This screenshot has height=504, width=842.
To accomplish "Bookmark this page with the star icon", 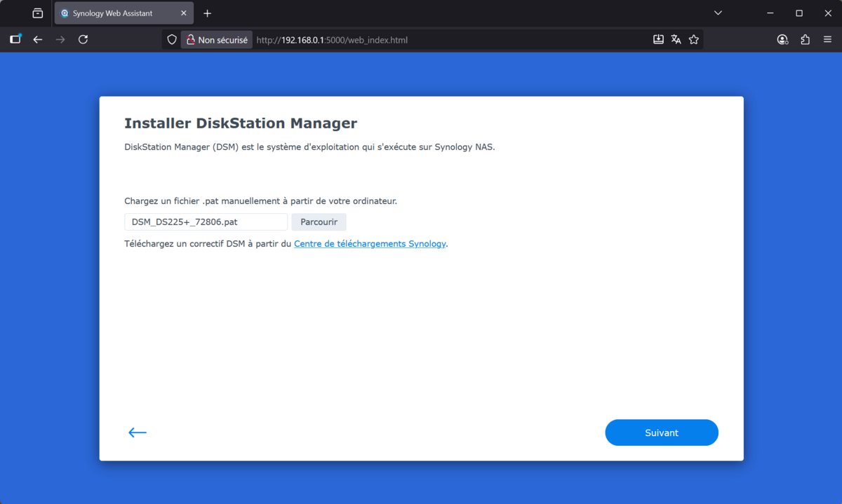I will [x=694, y=39].
